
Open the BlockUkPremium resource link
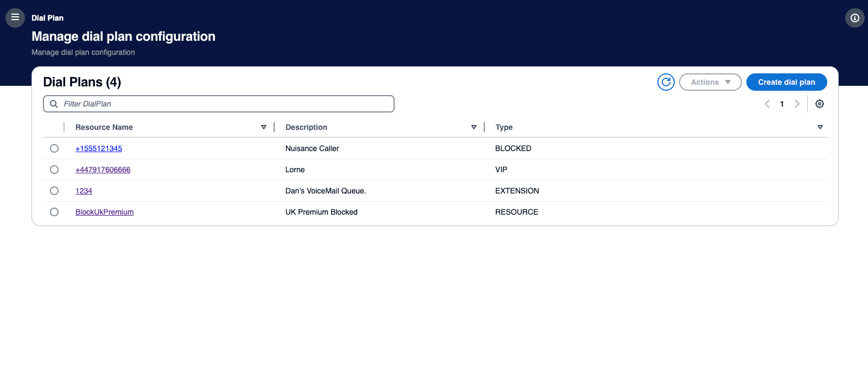click(104, 212)
